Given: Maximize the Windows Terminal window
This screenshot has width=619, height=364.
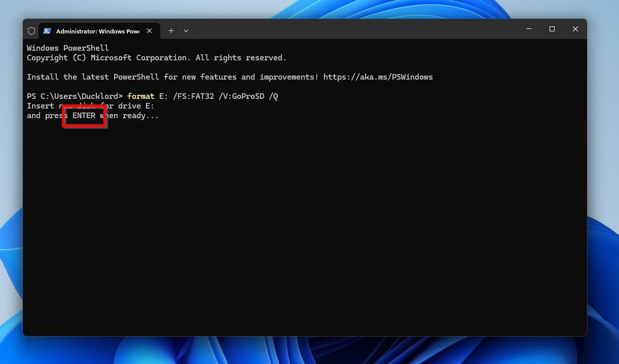Looking at the screenshot, I should click(552, 29).
